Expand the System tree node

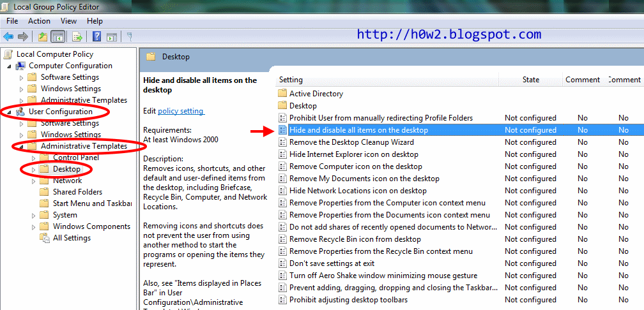coord(34,215)
